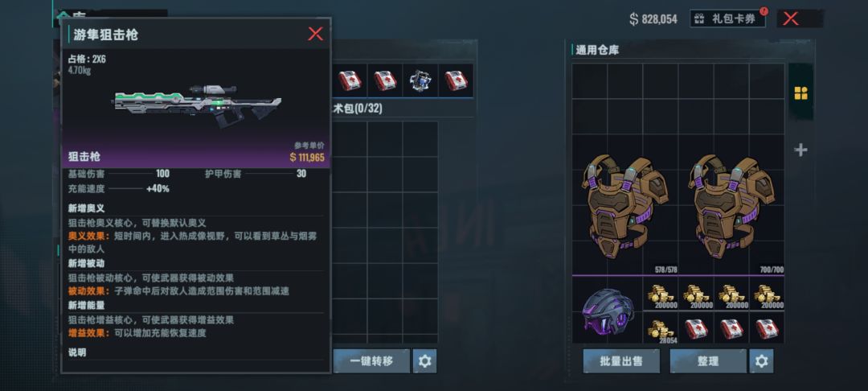Select the armor vest with 578/578 durability
The image size is (868, 391).
(625, 206)
